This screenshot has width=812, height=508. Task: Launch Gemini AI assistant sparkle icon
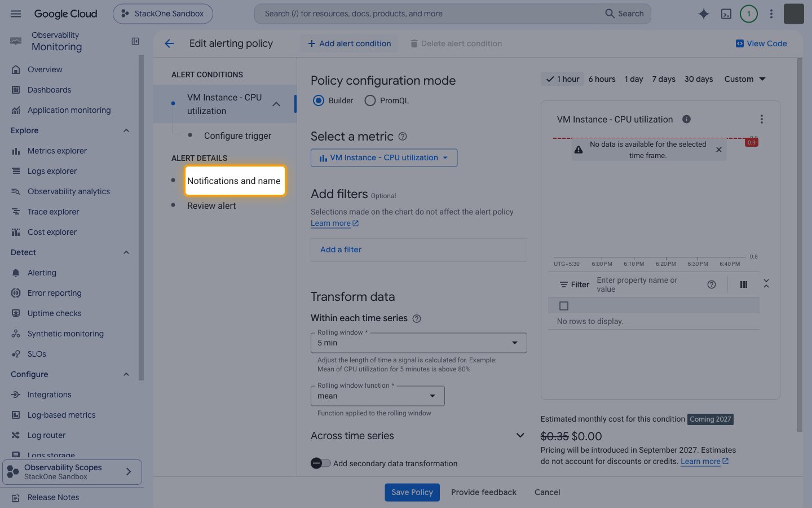(x=703, y=14)
